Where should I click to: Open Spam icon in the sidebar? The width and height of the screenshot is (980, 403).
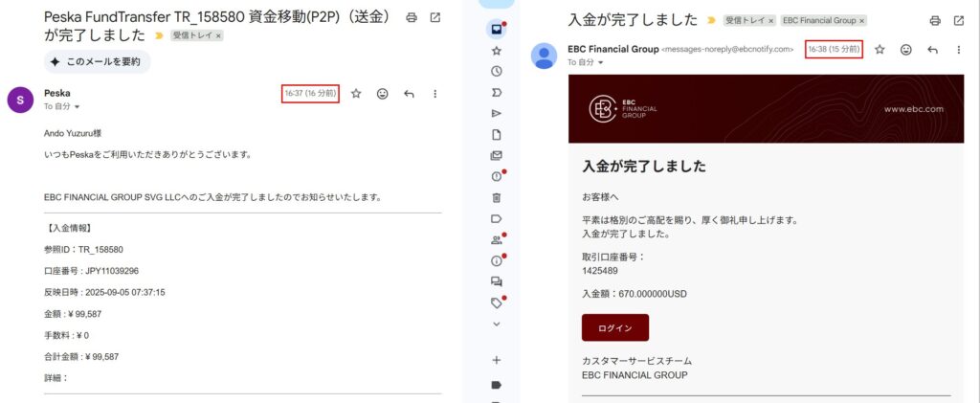pyautogui.click(x=497, y=177)
